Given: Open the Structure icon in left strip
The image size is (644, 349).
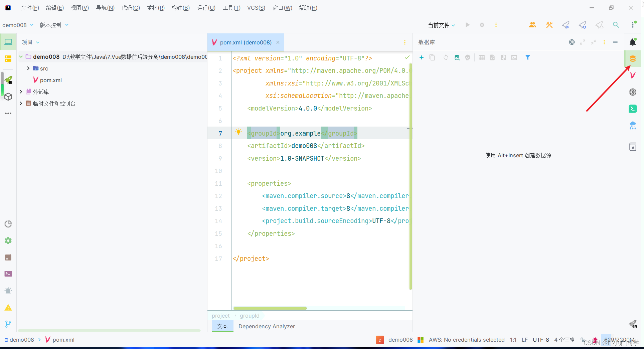Looking at the screenshot, I should (x=8, y=59).
